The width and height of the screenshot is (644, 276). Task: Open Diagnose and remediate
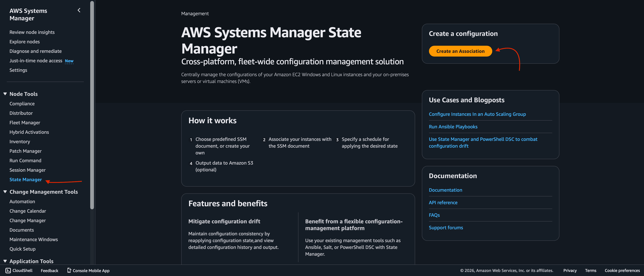click(35, 51)
